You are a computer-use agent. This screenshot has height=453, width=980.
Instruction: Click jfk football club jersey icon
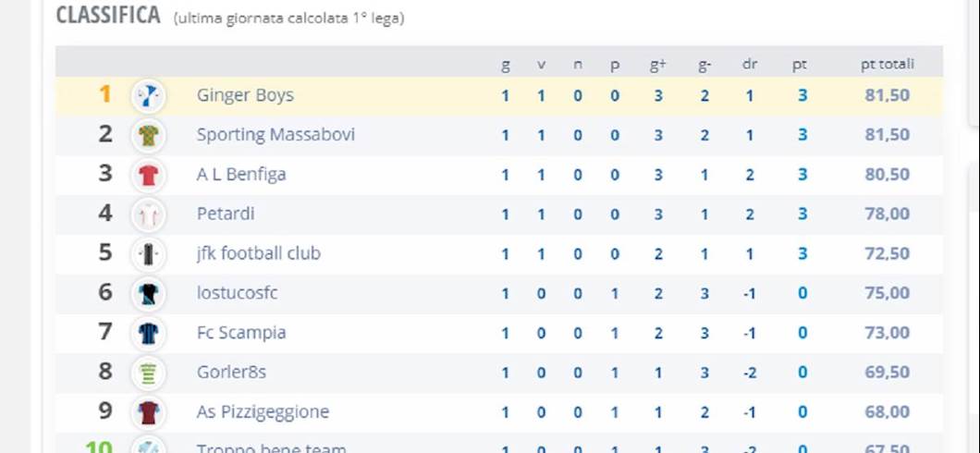click(x=148, y=253)
